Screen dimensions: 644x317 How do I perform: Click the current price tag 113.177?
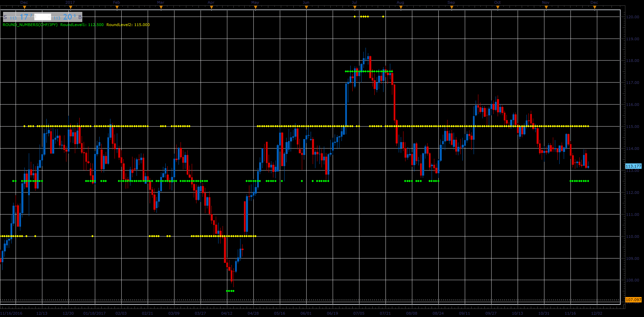click(633, 166)
